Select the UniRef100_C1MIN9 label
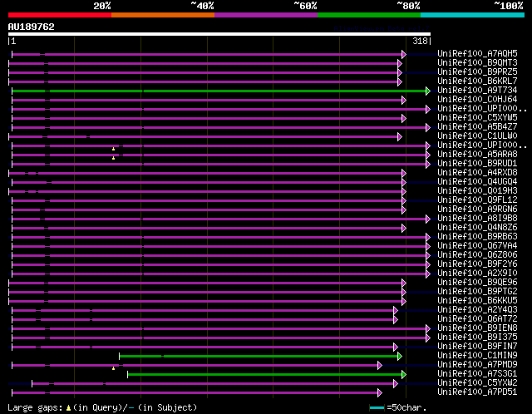 coord(477,356)
